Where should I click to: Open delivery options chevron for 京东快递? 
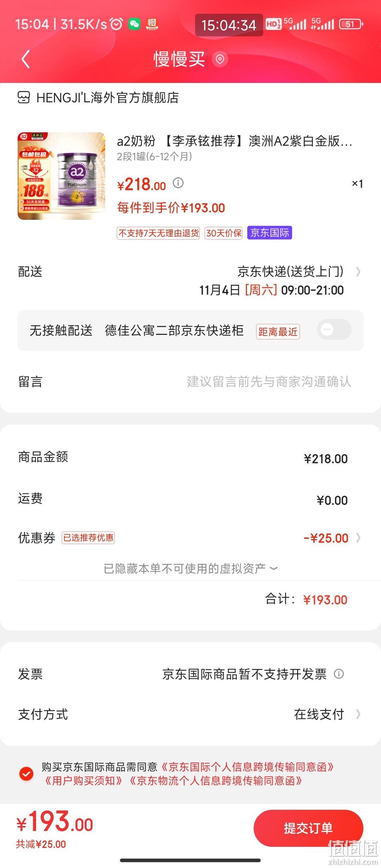[x=358, y=272]
